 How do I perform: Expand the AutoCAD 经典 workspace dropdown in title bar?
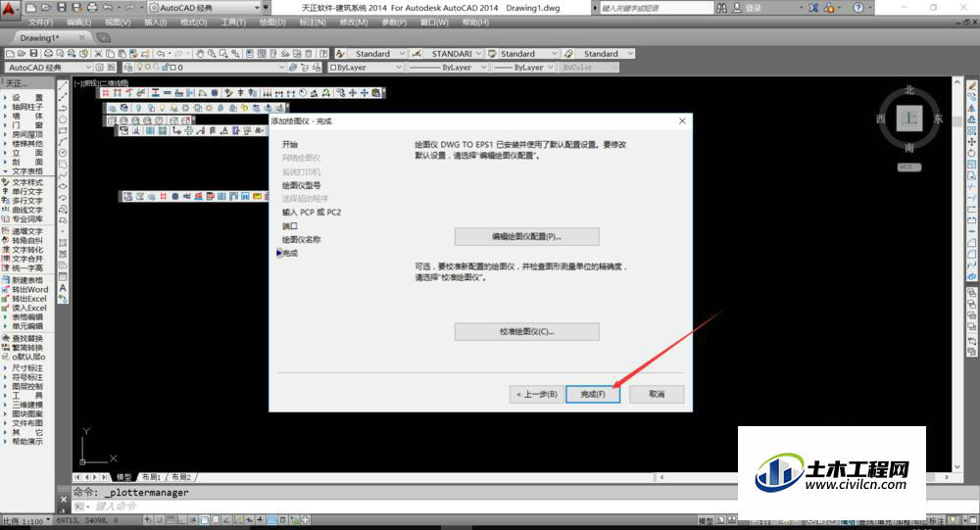coord(256,8)
